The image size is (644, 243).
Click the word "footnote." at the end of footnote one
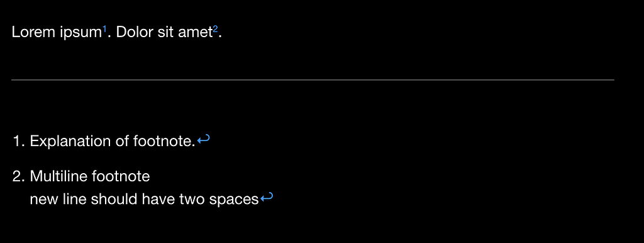[x=164, y=142]
